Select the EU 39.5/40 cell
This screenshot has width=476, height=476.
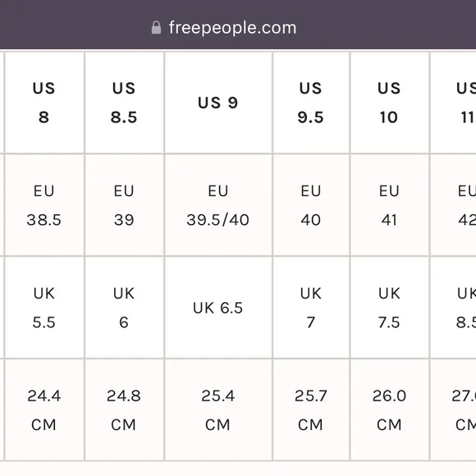click(x=218, y=205)
